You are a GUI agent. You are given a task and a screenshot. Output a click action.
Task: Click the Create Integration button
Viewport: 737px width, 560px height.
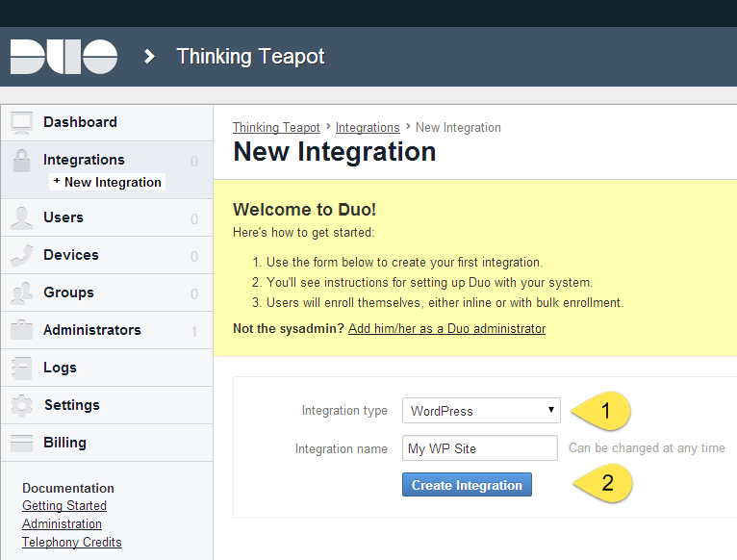467,485
